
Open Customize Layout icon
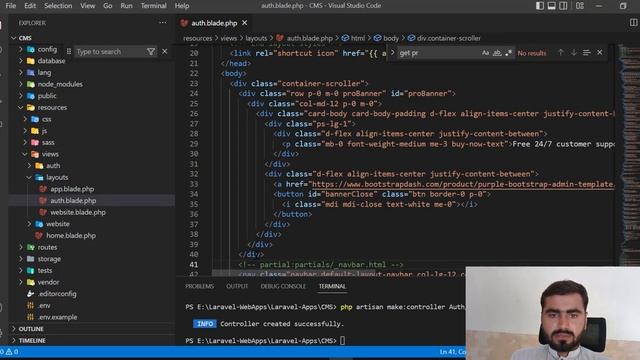coord(580,6)
